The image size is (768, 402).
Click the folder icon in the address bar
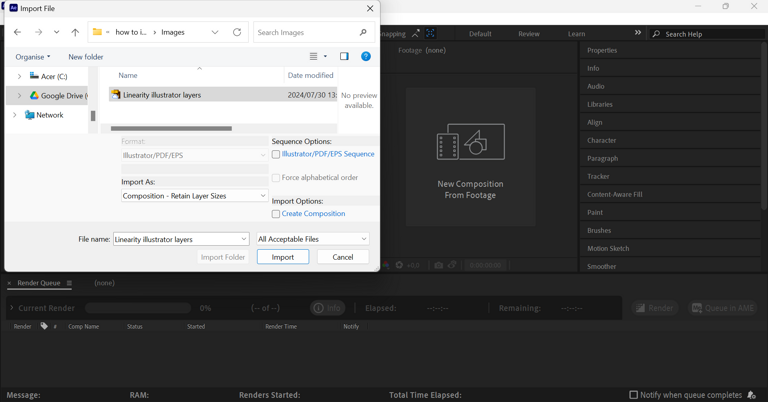coord(97,32)
